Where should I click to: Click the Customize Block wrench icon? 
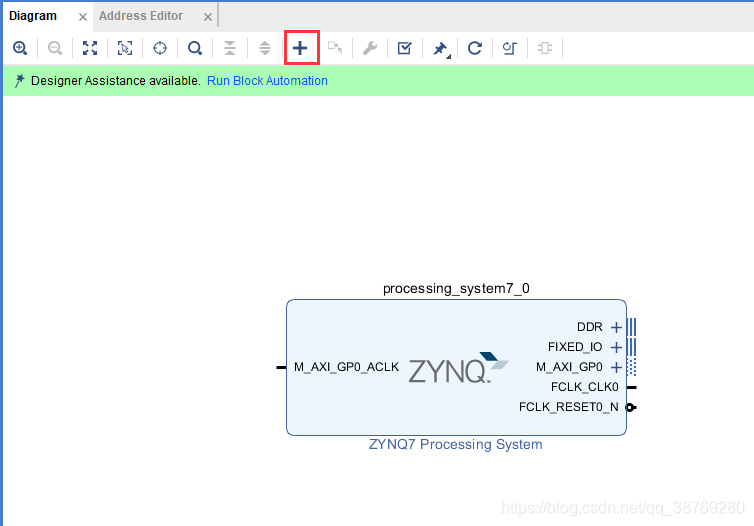370,48
